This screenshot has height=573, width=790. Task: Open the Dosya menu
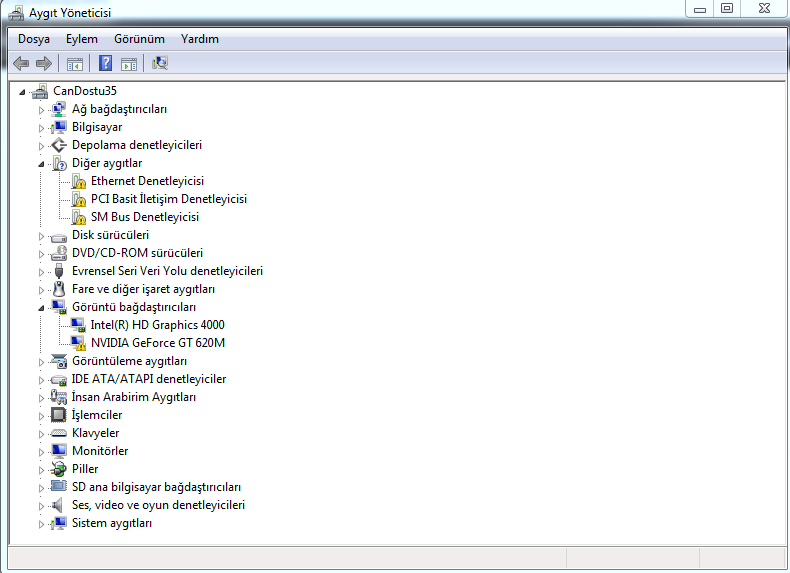(34, 39)
